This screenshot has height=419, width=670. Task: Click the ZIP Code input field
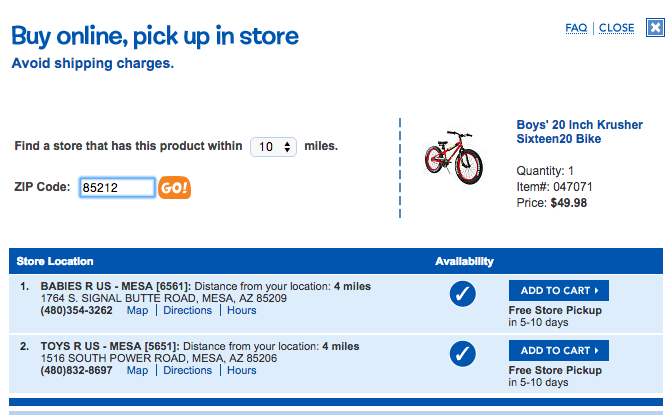click(x=117, y=187)
